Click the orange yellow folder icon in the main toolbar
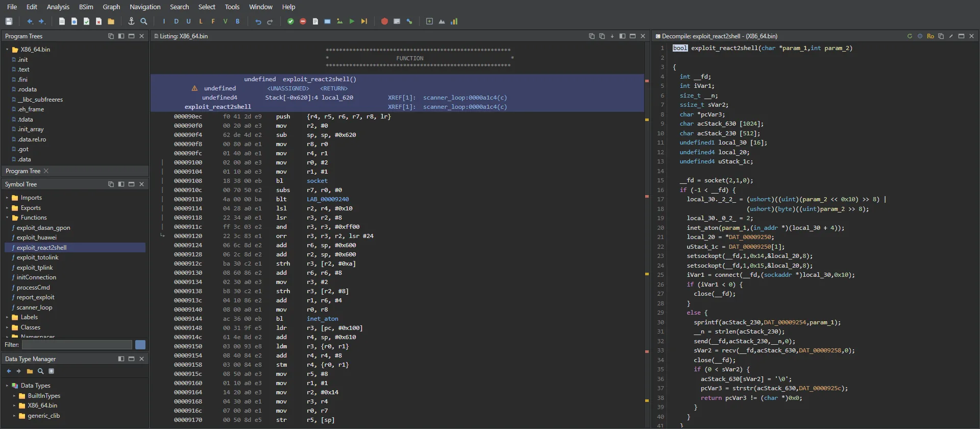 point(111,21)
